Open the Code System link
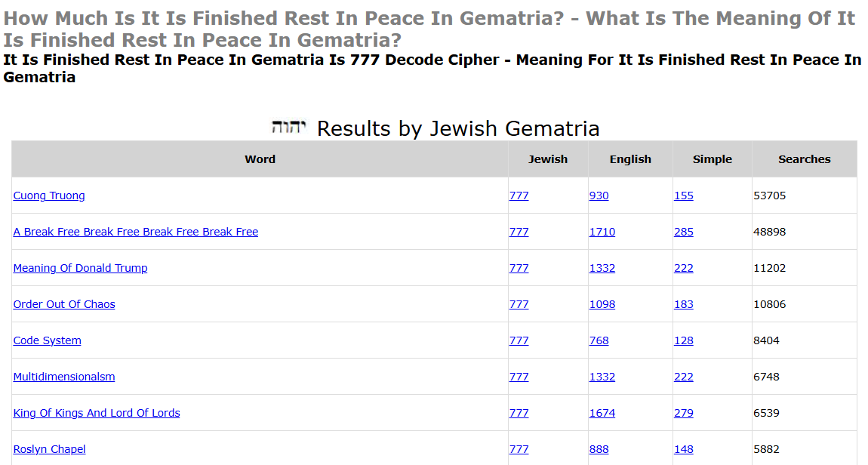The image size is (868, 465). point(47,340)
